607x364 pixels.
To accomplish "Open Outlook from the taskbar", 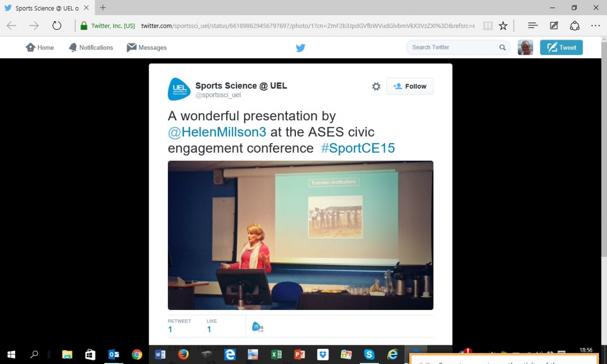I will (x=114, y=354).
